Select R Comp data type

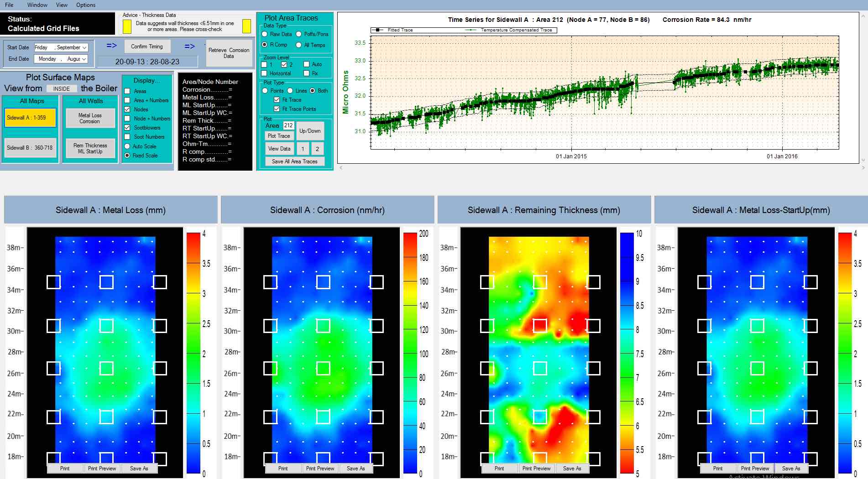pos(264,45)
